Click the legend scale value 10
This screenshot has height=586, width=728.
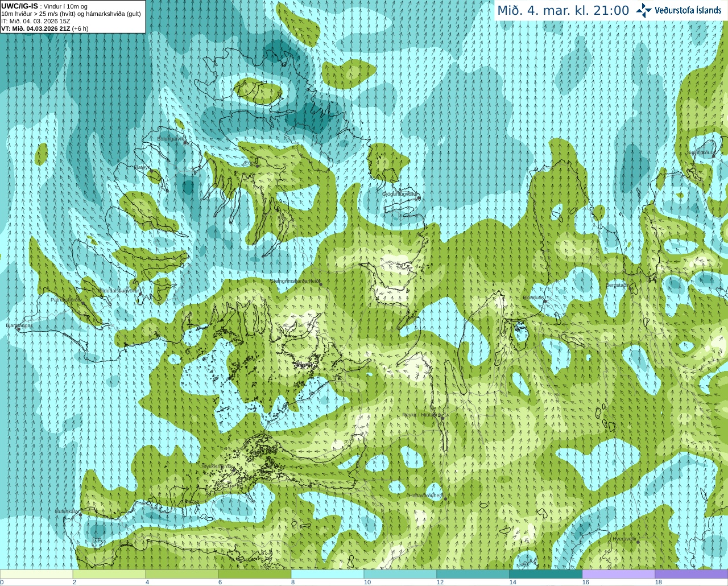click(367, 583)
